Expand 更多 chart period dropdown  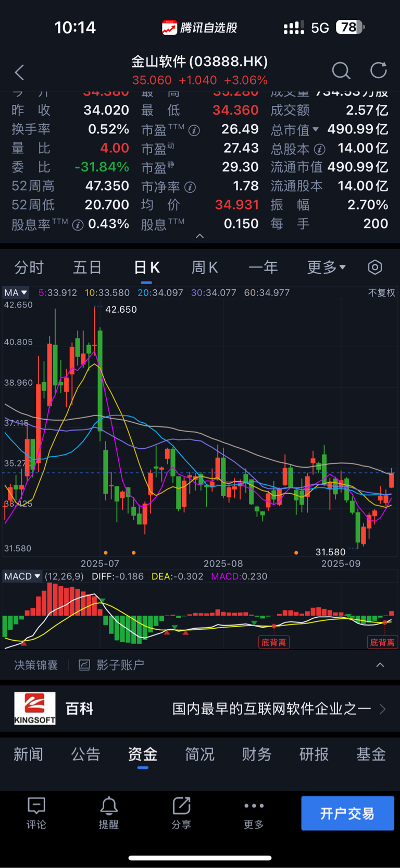click(327, 267)
